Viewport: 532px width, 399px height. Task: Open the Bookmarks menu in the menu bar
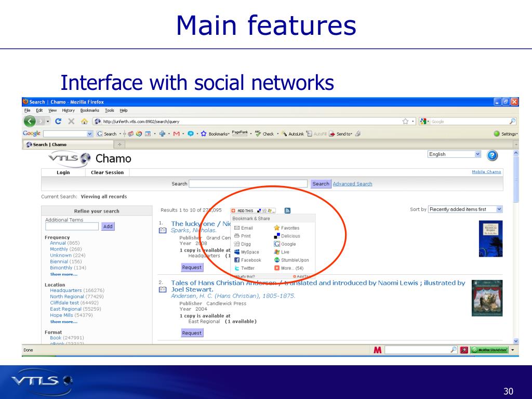89,110
